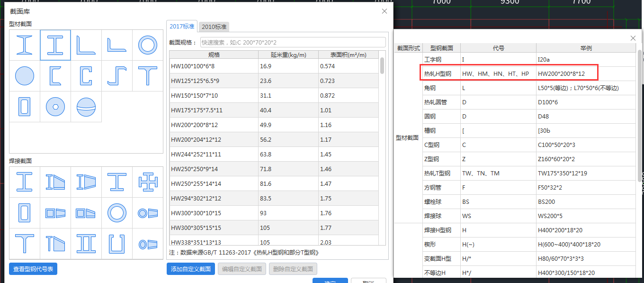Switch to the 2017标准 tab

tap(182, 26)
